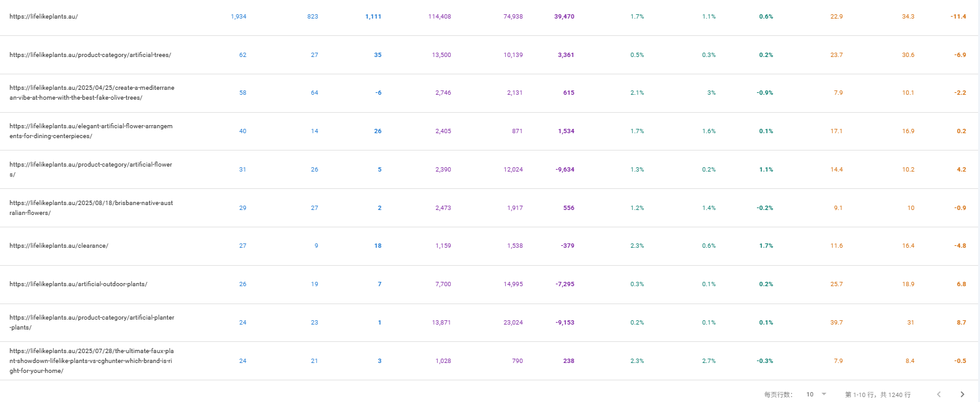Open the artificial-flowers product category URL
This screenshot has width=980, height=402.
[91, 170]
